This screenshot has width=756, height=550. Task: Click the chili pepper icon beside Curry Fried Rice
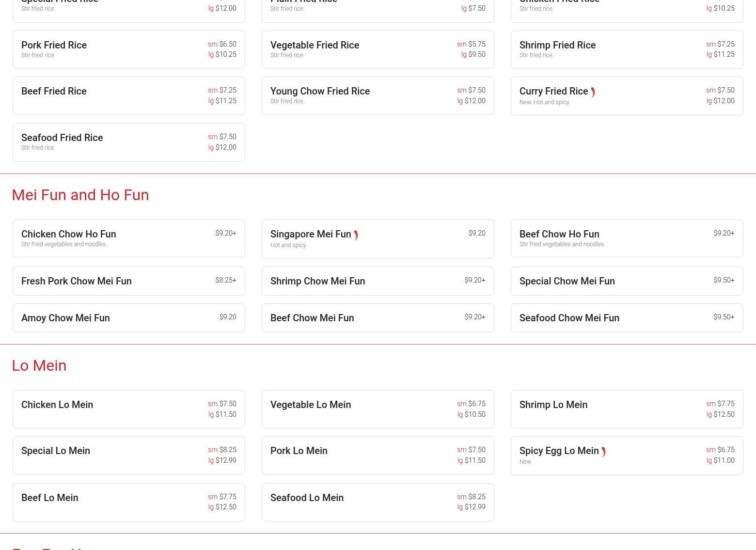pyautogui.click(x=593, y=92)
